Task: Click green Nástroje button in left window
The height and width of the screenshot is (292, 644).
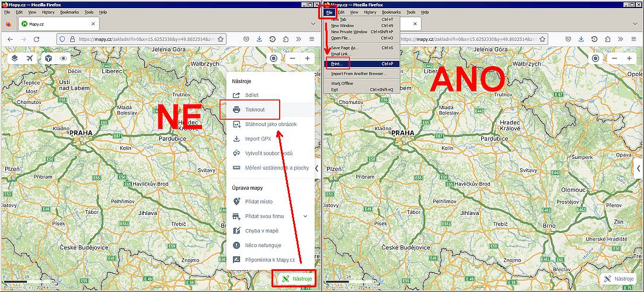Action: [297, 279]
